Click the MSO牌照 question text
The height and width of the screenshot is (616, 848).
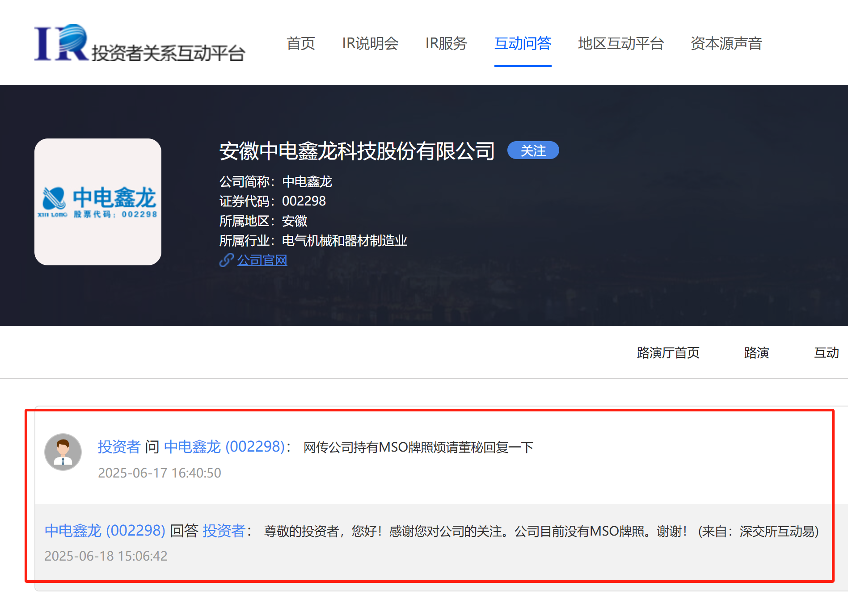[418, 447]
